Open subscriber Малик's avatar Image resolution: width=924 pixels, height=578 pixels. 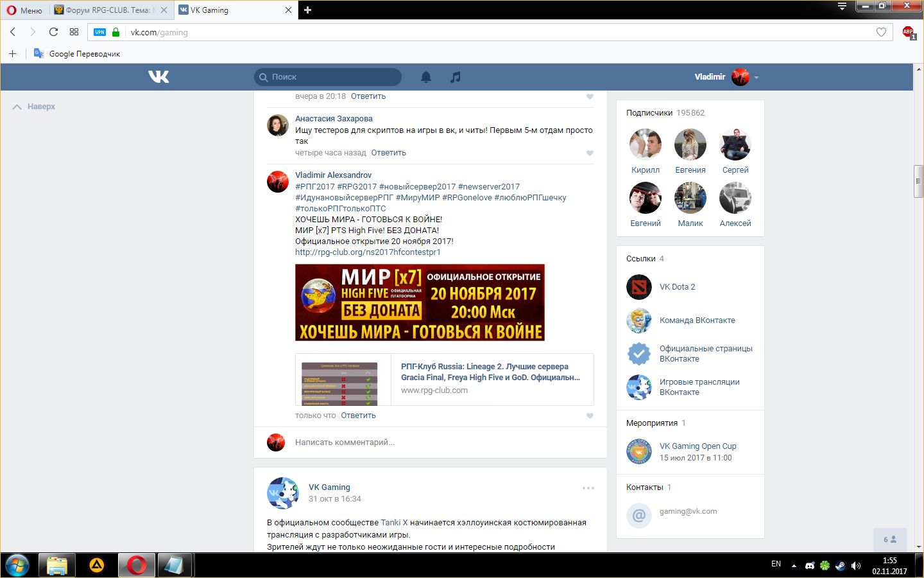coord(690,197)
